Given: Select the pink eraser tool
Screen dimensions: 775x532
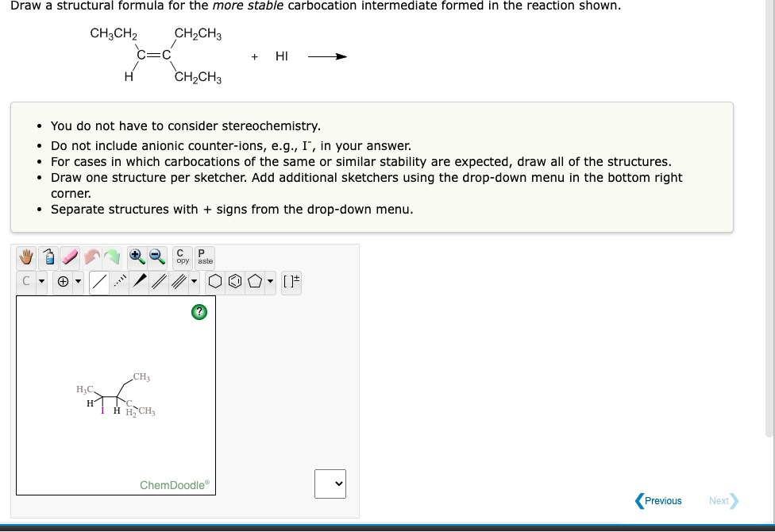Looking at the screenshot, I should tap(70, 257).
